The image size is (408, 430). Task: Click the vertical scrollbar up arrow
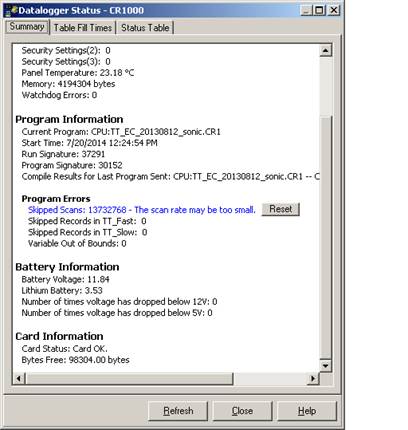click(x=325, y=50)
